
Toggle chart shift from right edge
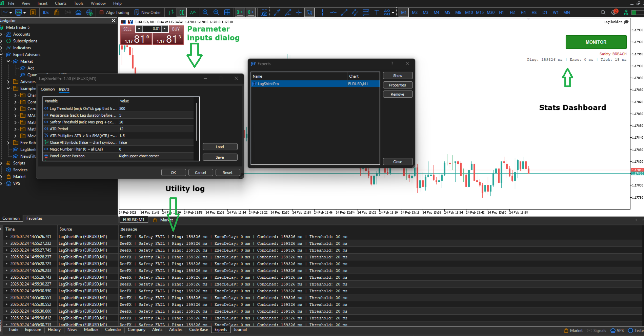[x=251, y=13]
